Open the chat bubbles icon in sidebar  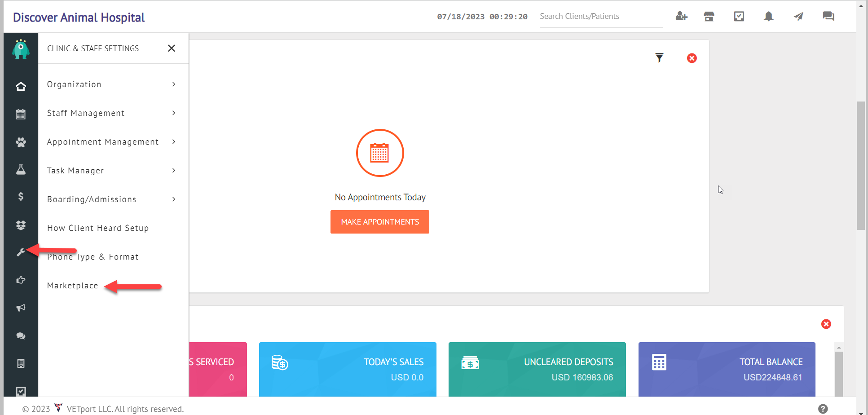(x=21, y=336)
